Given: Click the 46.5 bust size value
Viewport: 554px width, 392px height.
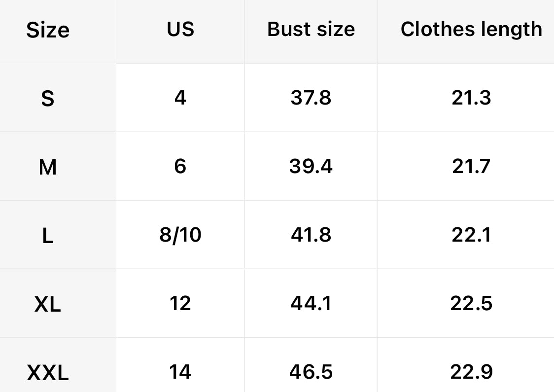Looking at the screenshot, I should [x=311, y=372].
